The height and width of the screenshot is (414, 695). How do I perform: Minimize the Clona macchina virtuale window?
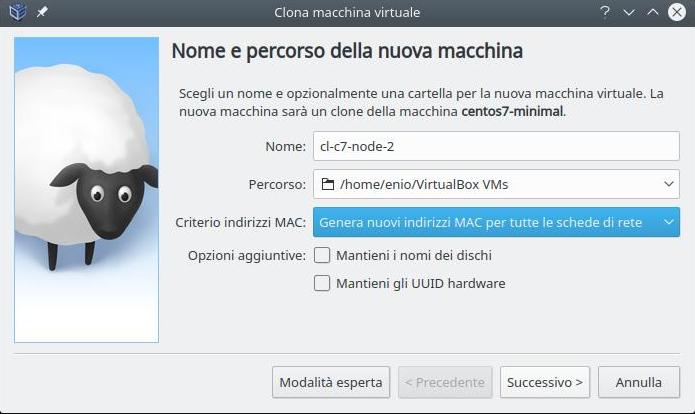(629, 12)
